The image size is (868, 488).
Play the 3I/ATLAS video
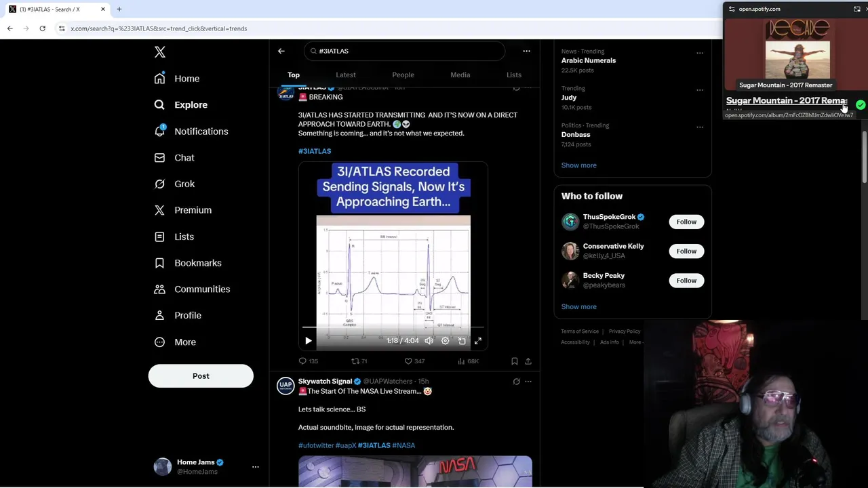point(308,341)
